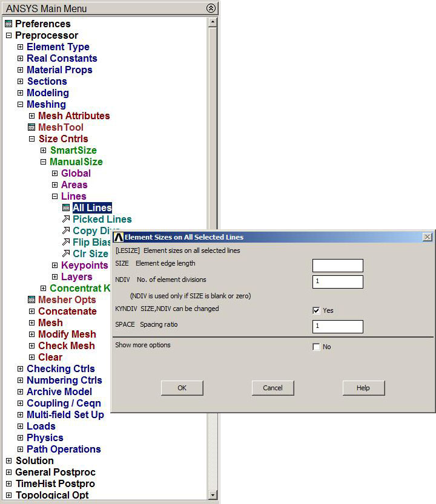The image size is (436, 504).
Task: Click the SIZE element edge length field
Action: (x=337, y=266)
